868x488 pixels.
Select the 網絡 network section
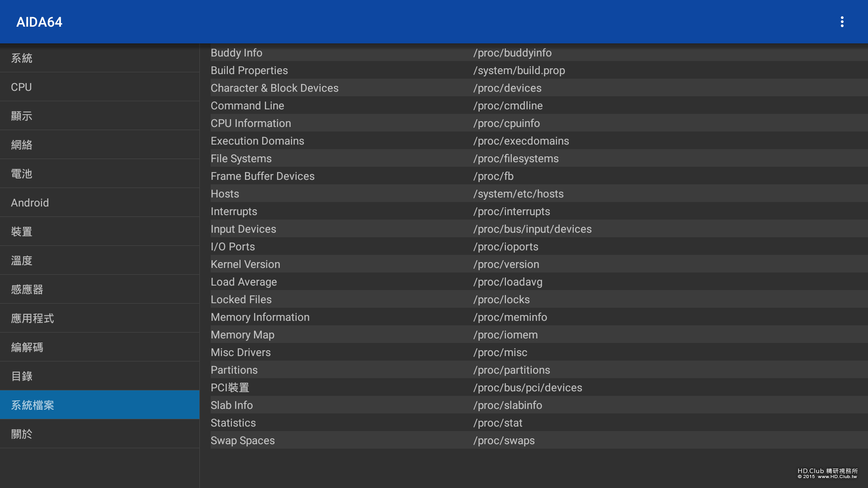pos(99,145)
